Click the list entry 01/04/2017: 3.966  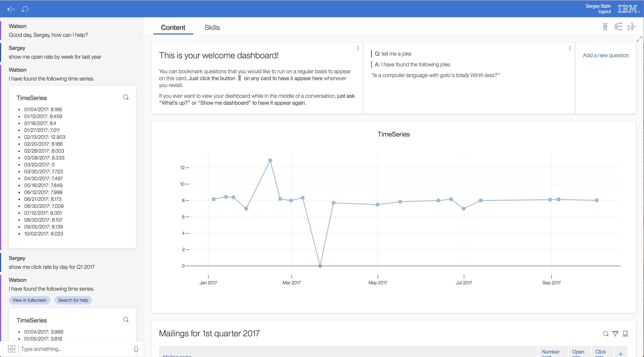[x=44, y=332]
